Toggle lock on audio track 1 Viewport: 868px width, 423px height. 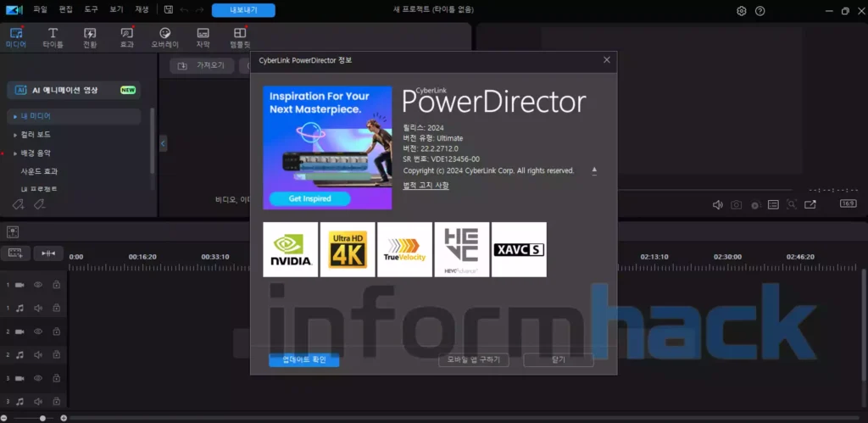coord(56,308)
